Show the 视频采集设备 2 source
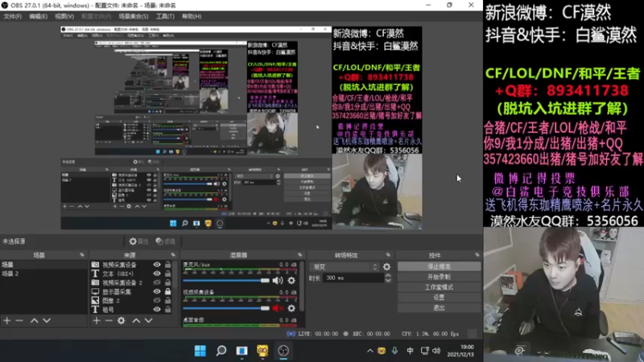 (157, 283)
